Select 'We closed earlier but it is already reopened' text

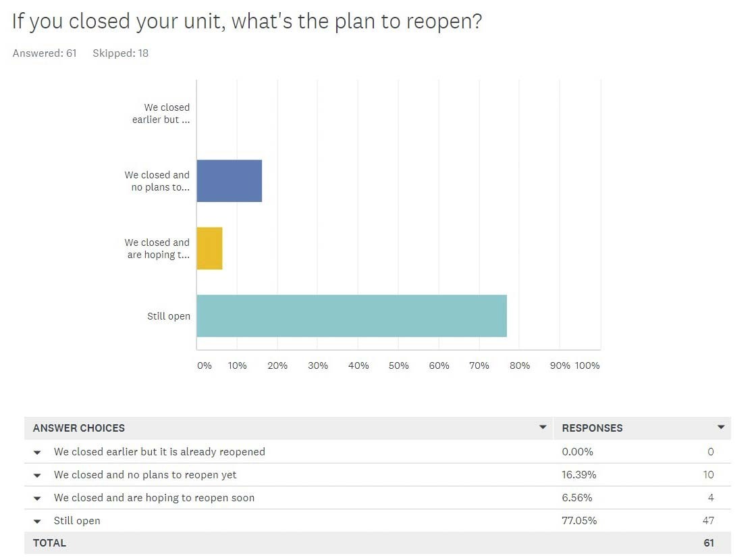(159, 452)
